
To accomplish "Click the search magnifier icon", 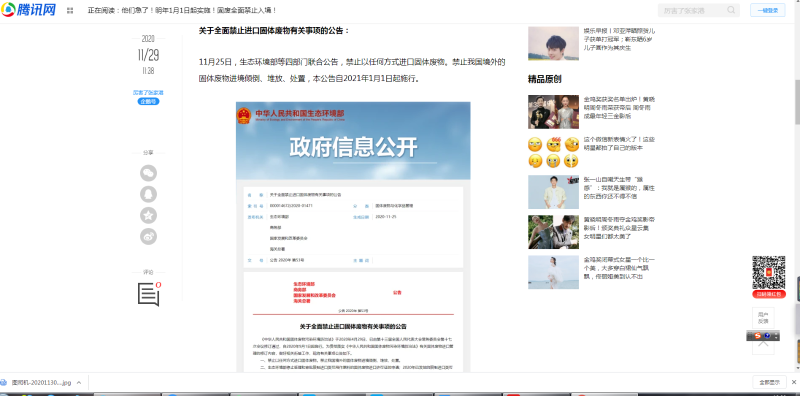I will pyautogui.click(x=731, y=10).
